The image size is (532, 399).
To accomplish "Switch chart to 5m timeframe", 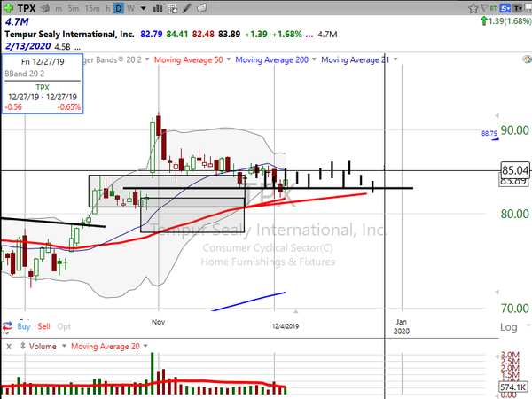I will 74,9.
